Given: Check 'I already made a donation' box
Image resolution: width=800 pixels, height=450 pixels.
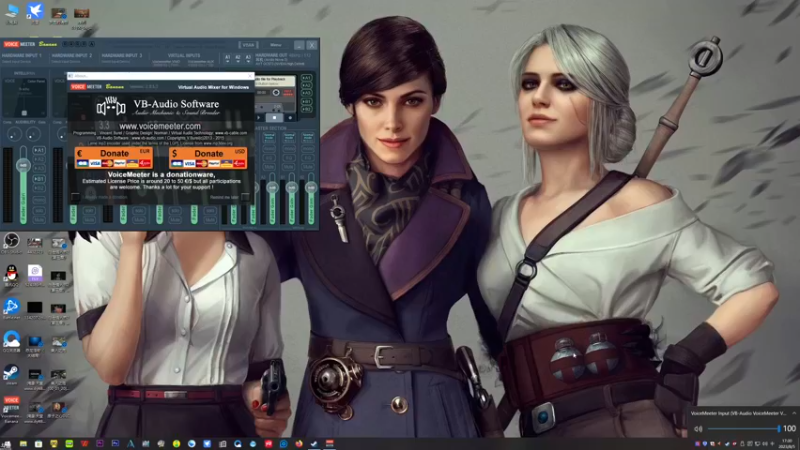Looking at the screenshot, I should point(76,197).
